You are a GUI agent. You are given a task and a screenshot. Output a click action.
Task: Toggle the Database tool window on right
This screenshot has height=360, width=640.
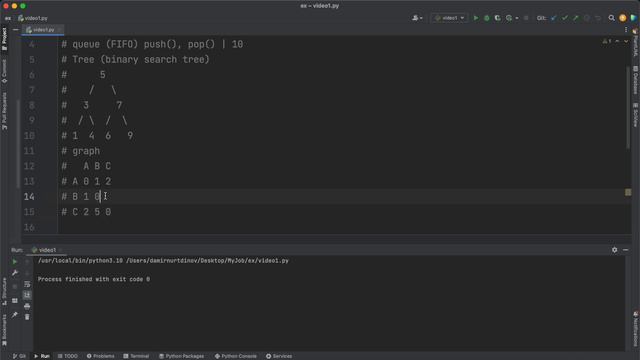[x=636, y=80]
